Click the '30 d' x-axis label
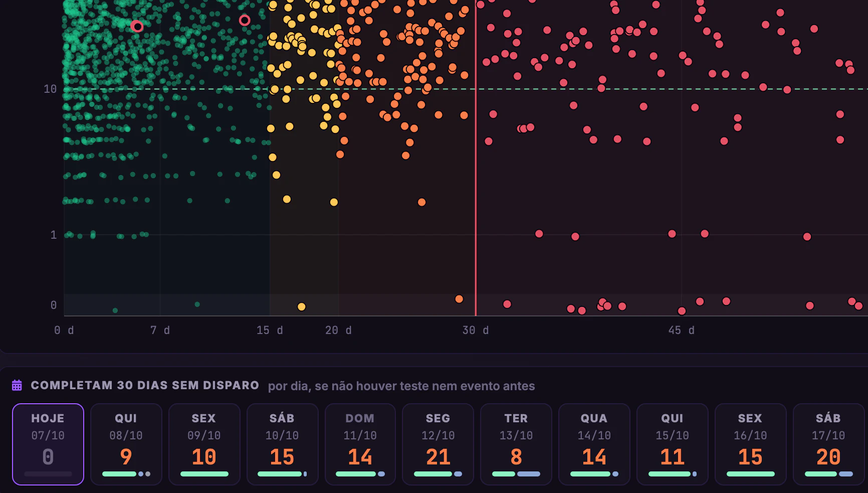The image size is (868, 493). (x=476, y=330)
